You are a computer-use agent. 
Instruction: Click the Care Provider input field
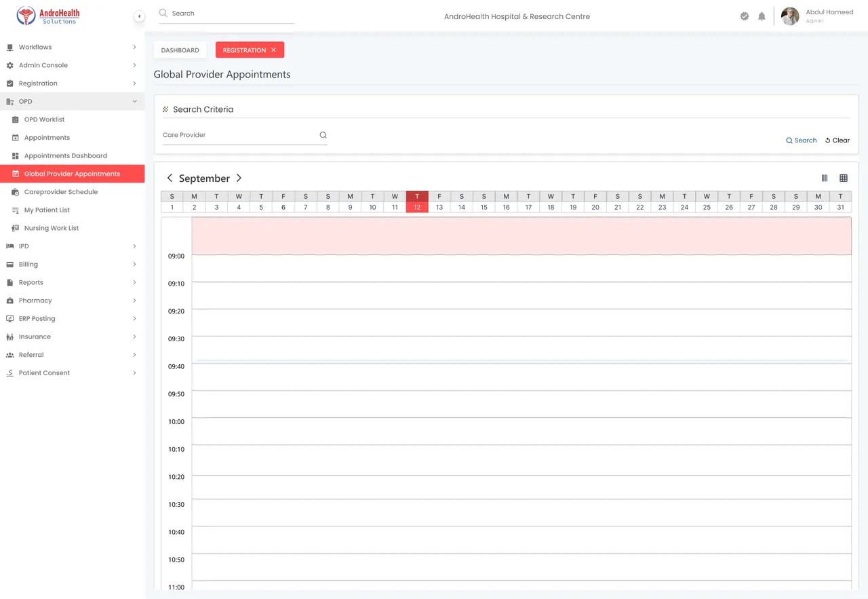coord(245,135)
